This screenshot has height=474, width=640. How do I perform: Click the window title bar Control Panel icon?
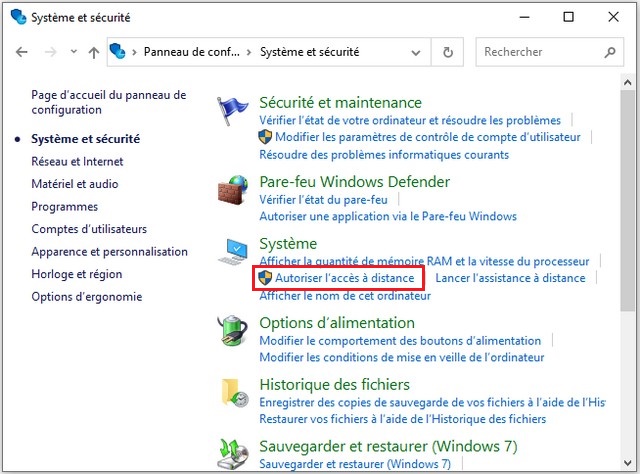click(19, 17)
